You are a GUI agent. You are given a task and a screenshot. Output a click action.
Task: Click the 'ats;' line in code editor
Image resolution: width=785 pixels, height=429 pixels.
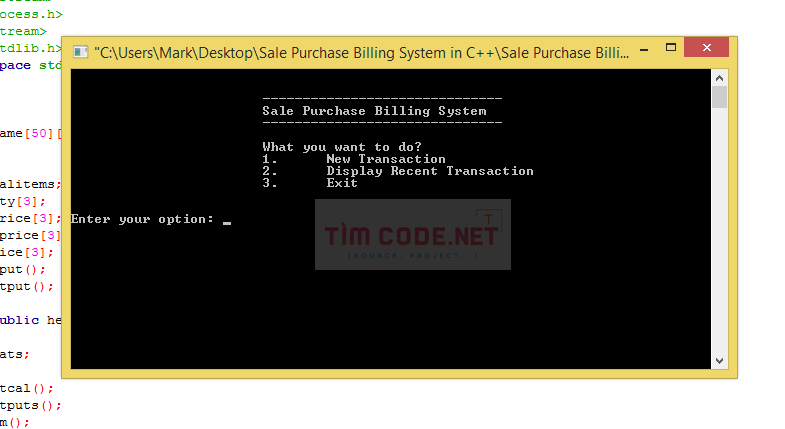(x=15, y=354)
